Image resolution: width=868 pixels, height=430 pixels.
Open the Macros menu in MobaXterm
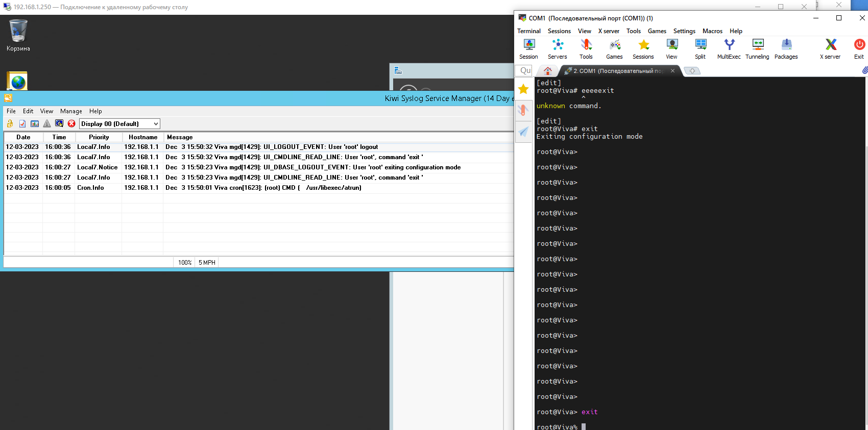[712, 31]
